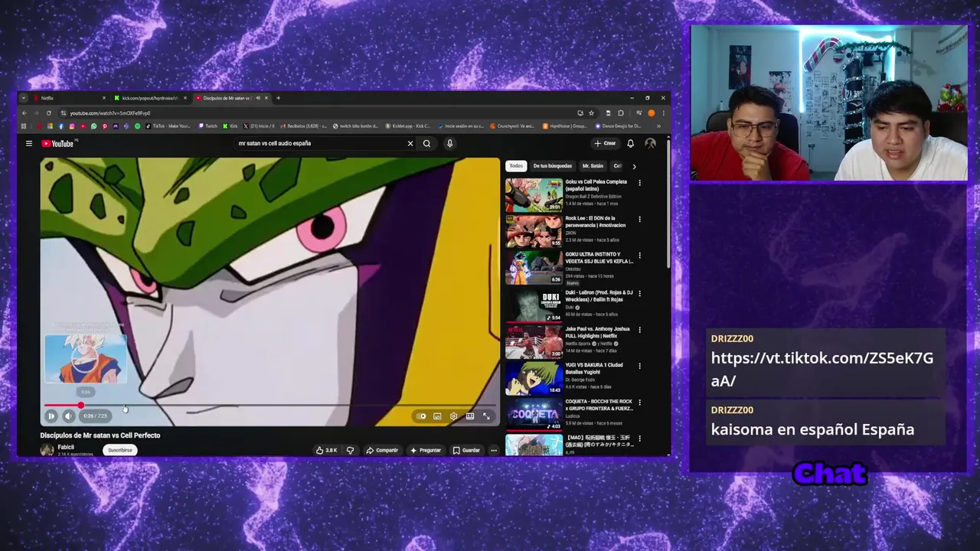980x551 pixels.
Task: Open a new browser tab with plus
Action: [x=278, y=98]
